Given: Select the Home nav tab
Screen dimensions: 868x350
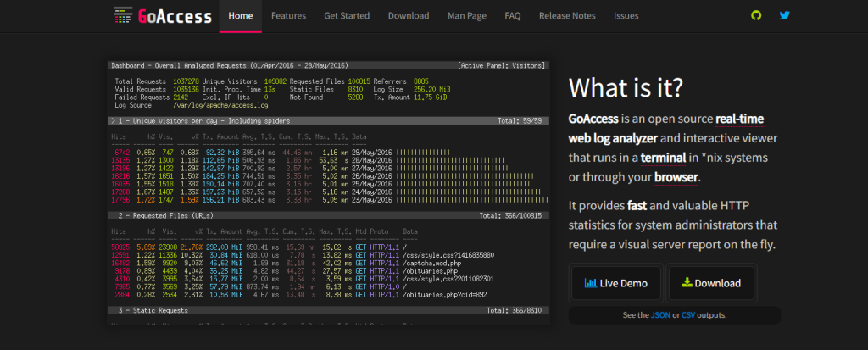Looking at the screenshot, I should 240,16.
